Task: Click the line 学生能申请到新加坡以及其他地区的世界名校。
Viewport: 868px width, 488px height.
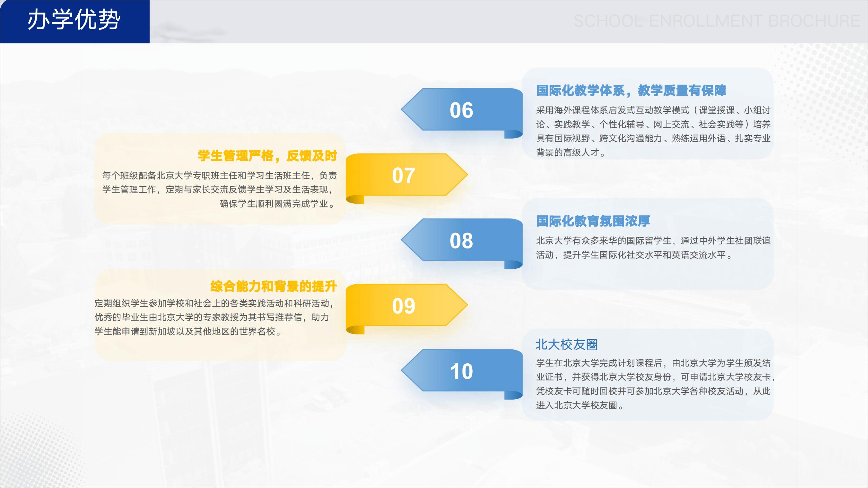Action: click(188, 331)
